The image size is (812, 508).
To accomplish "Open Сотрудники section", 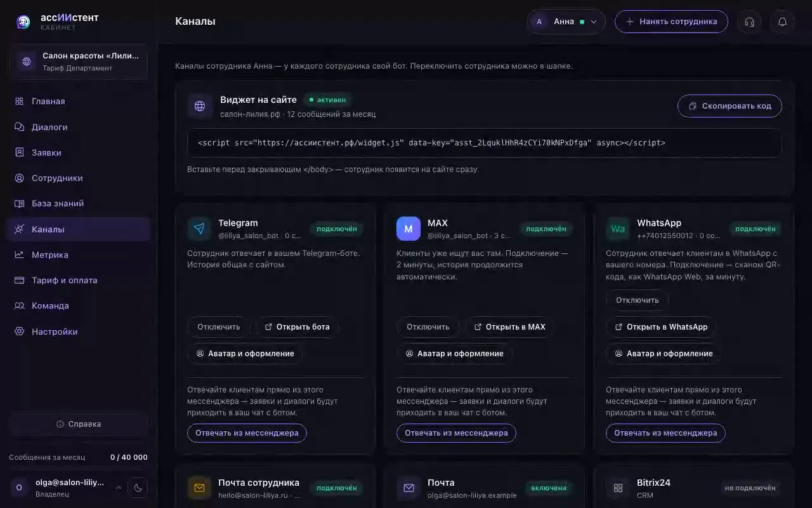I will 79,178.
